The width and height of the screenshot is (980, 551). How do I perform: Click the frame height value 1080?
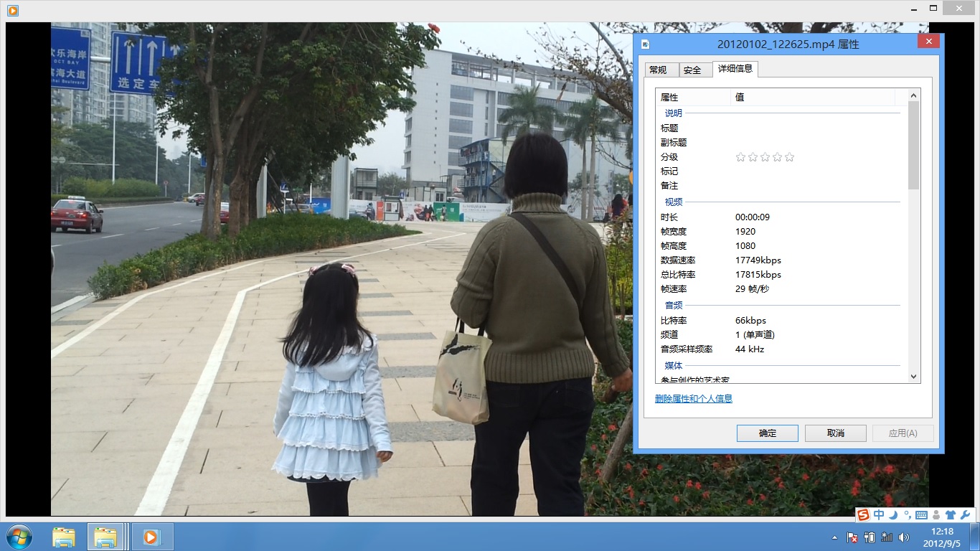[745, 246]
